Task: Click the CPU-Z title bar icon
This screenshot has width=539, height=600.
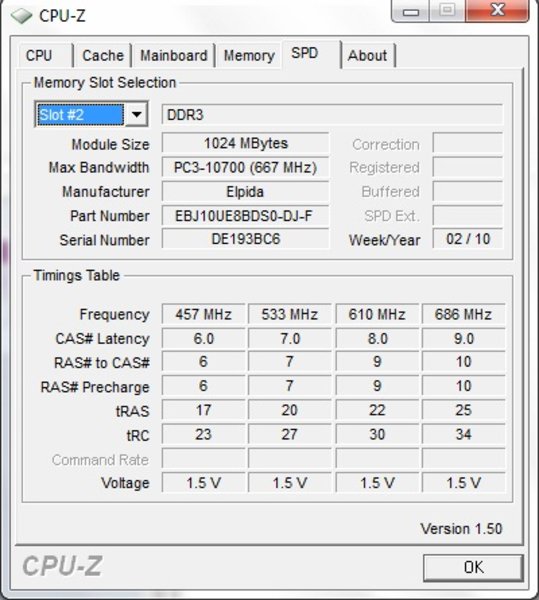Action: coord(21,16)
